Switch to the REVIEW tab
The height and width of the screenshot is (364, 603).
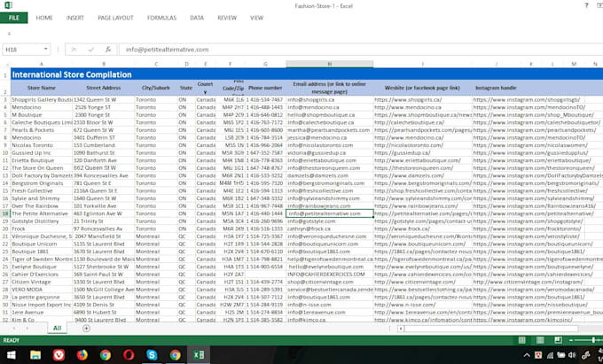227,18
